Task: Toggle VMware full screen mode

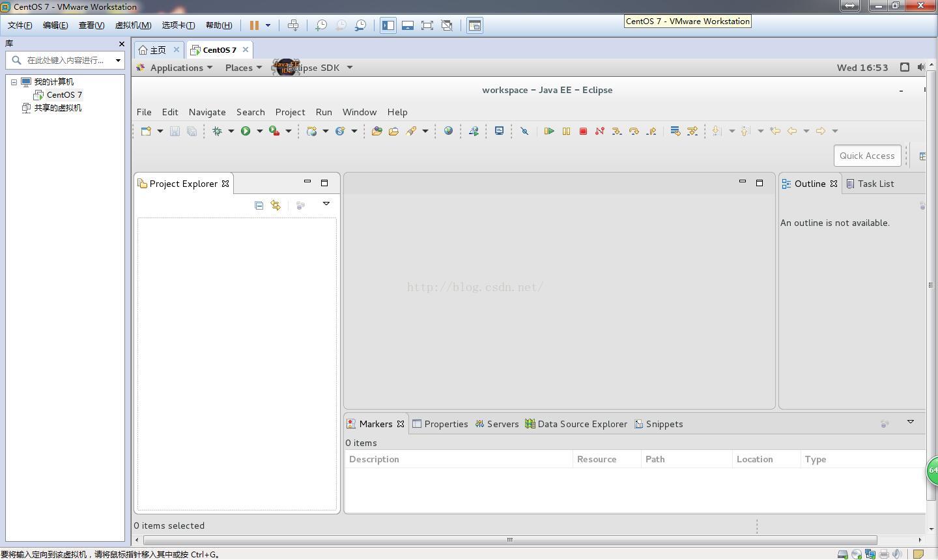Action: coord(427,25)
